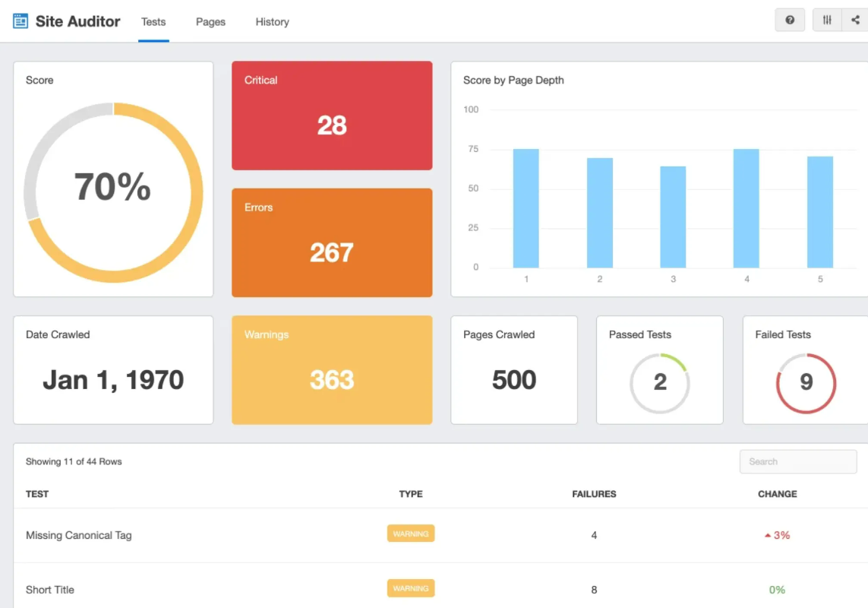
Task: Click the 70% score donut chart
Action: click(113, 192)
